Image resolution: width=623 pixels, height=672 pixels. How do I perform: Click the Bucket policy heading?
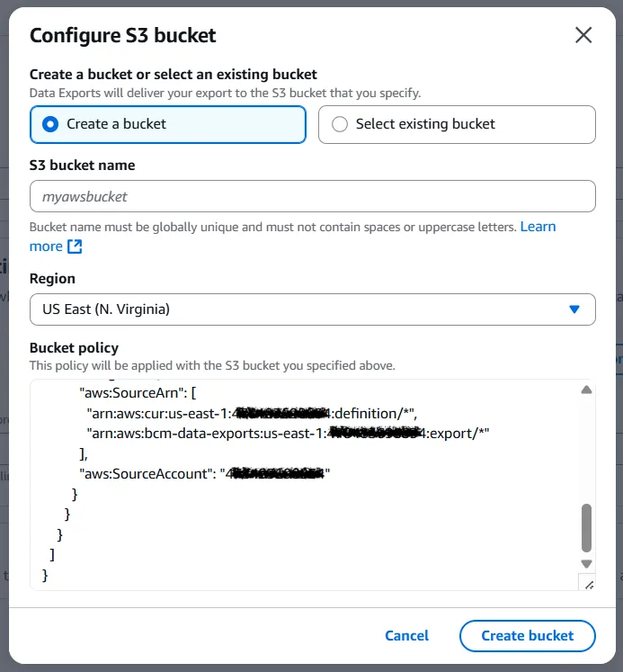click(x=74, y=348)
